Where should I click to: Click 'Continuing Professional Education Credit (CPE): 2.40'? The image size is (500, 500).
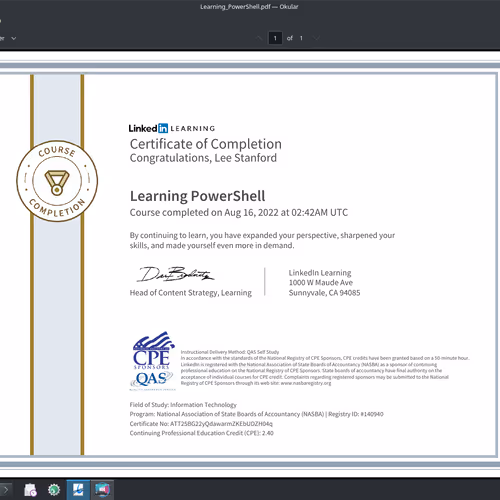[x=202, y=433]
